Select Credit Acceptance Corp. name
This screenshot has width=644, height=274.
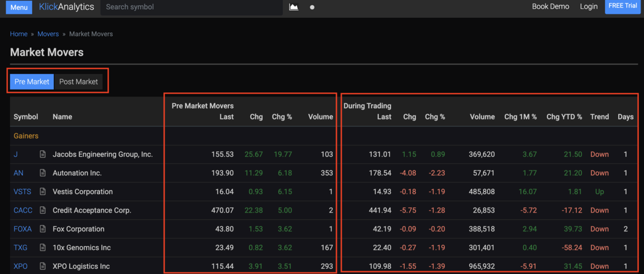pyautogui.click(x=92, y=210)
